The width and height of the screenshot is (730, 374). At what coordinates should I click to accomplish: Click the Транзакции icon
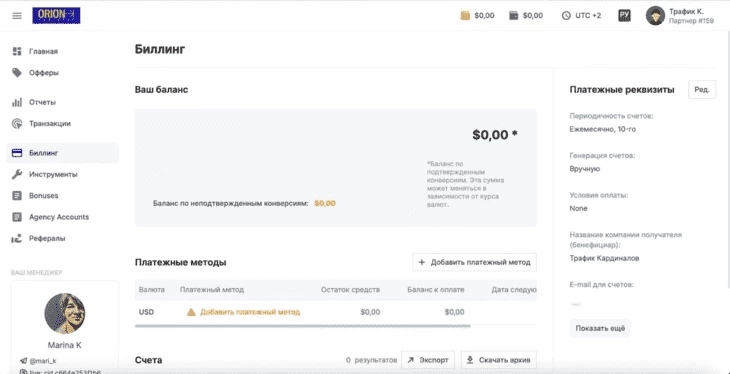click(17, 123)
